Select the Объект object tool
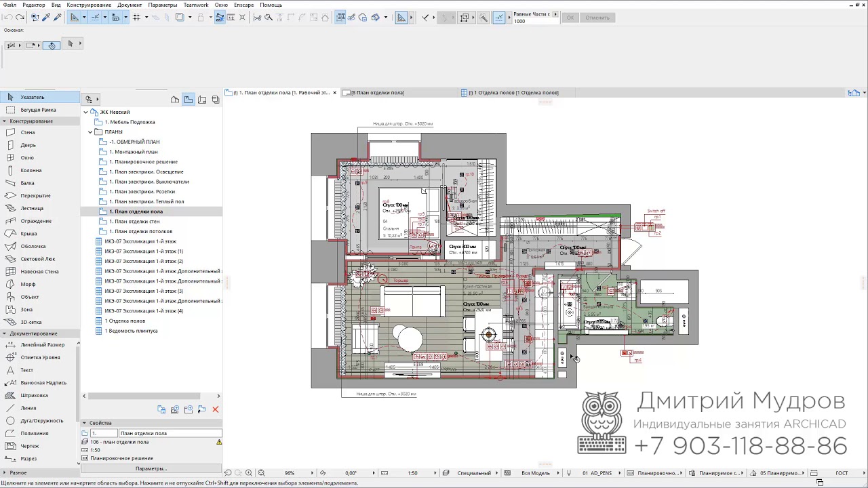This screenshot has height=488, width=868. pyautogui.click(x=39, y=297)
